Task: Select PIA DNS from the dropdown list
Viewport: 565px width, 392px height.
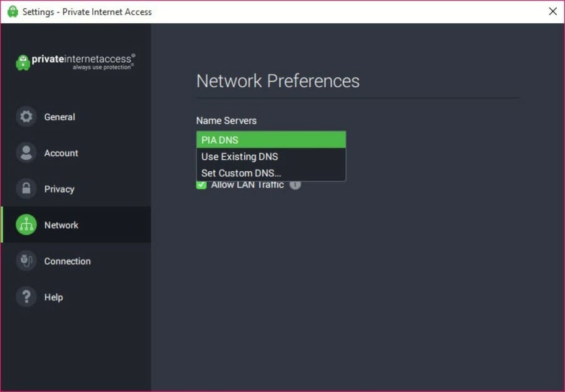Action: click(271, 140)
